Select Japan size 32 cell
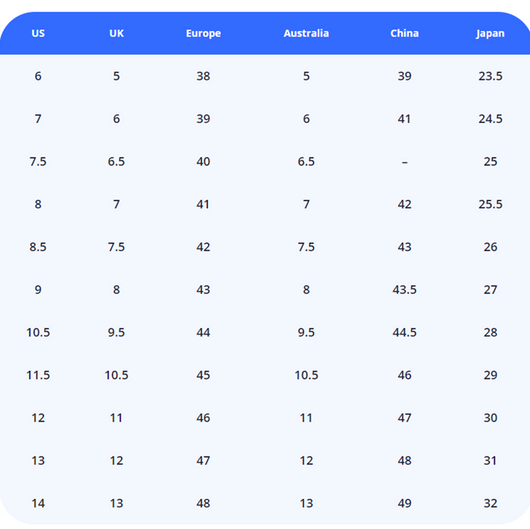530x529 pixels. point(490,504)
